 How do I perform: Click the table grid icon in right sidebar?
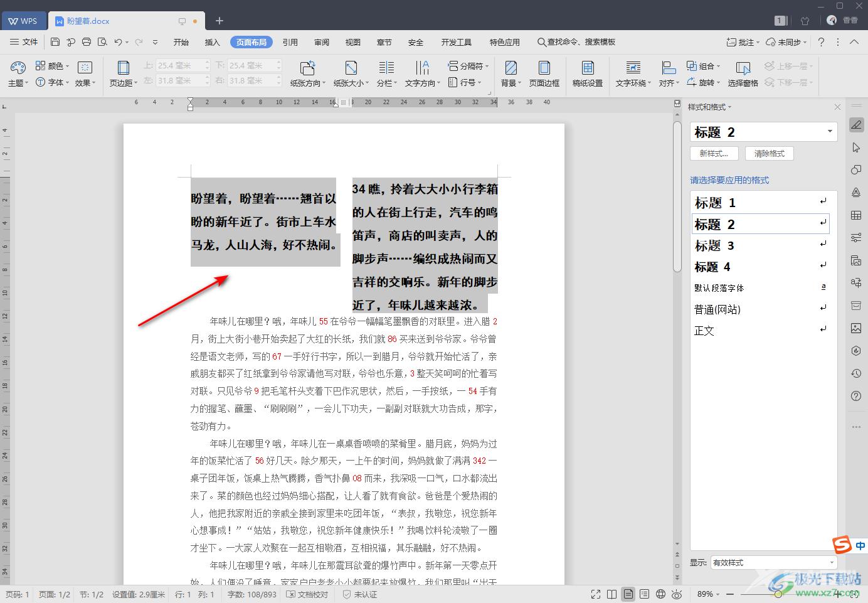pos(856,215)
